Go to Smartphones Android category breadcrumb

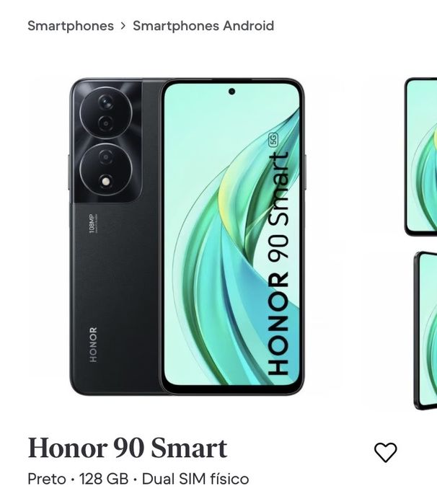tap(203, 26)
